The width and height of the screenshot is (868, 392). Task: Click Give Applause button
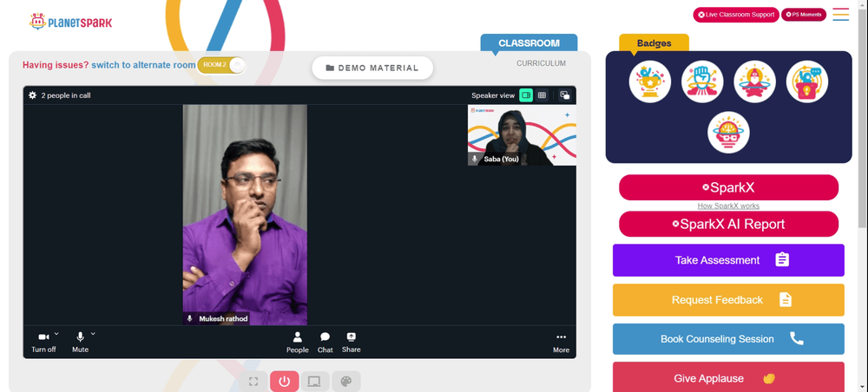pyautogui.click(x=728, y=377)
